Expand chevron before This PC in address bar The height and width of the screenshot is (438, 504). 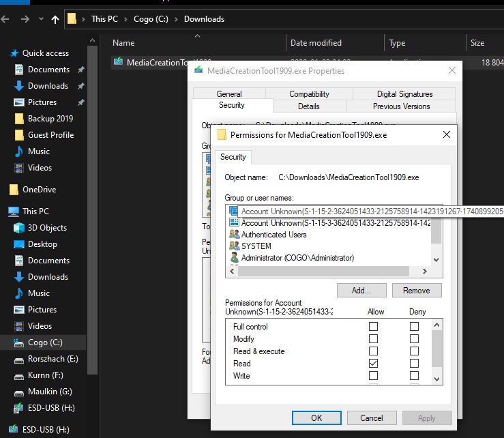pos(84,19)
